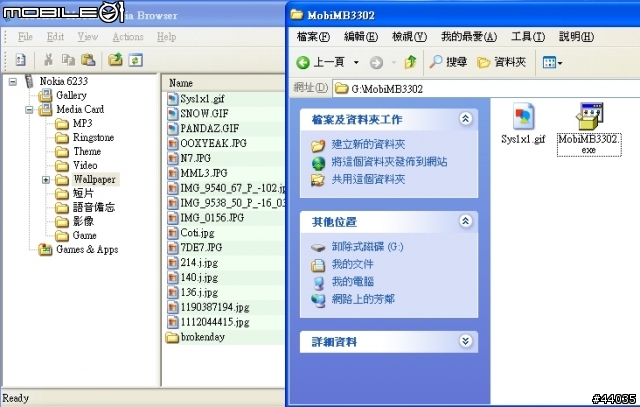The height and width of the screenshot is (407, 640).
Task: Collapse the Nokia 6233 tree root
Action: [13, 82]
